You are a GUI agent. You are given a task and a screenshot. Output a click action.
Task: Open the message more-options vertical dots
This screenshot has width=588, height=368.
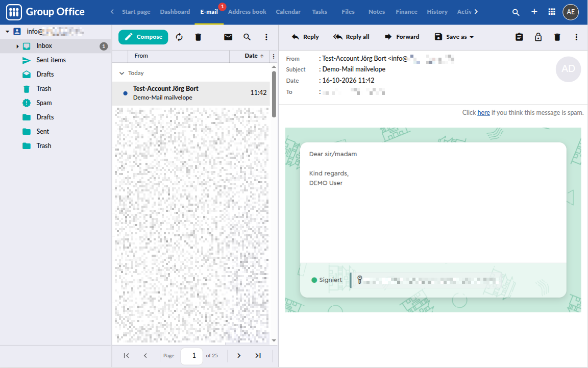tap(576, 37)
